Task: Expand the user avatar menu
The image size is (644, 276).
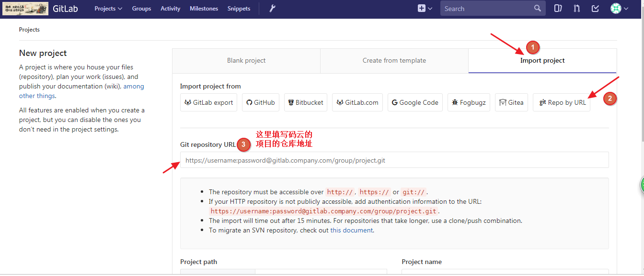Action: (619, 9)
